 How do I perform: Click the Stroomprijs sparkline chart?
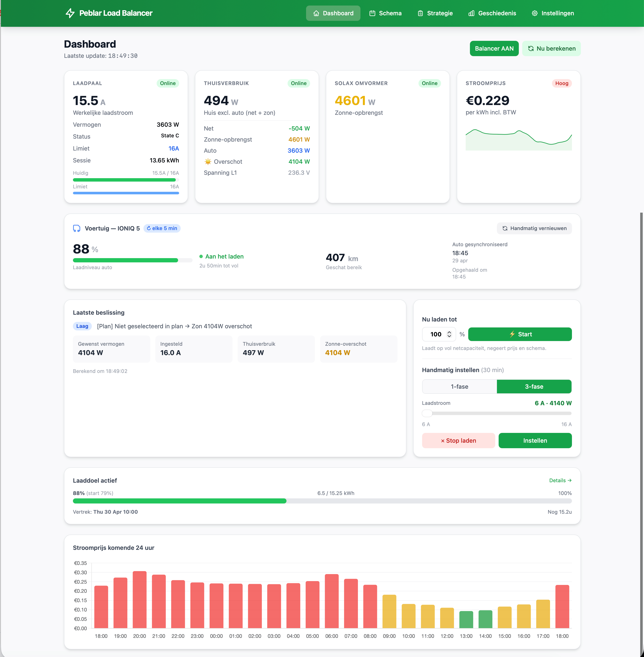(519, 139)
